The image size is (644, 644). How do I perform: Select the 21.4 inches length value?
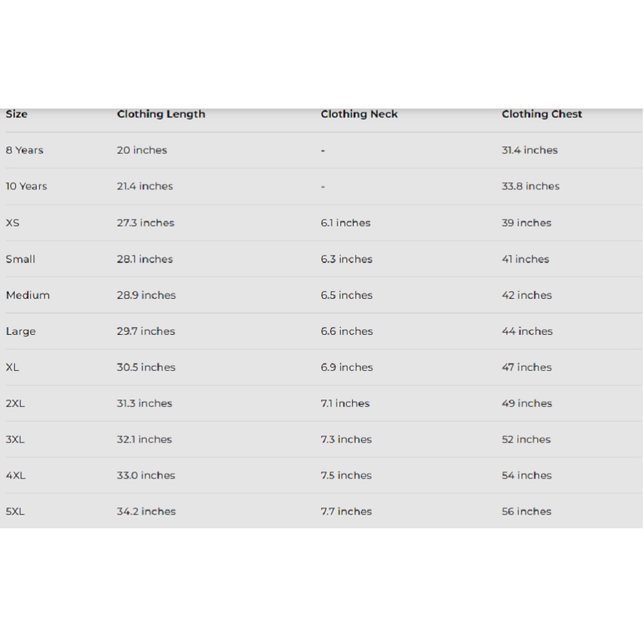point(145,186)
